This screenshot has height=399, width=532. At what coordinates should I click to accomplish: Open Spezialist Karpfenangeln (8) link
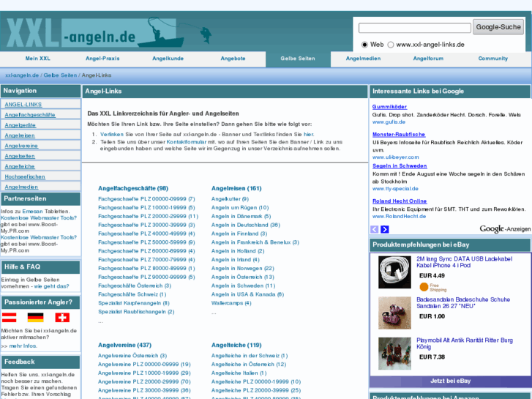134,303
